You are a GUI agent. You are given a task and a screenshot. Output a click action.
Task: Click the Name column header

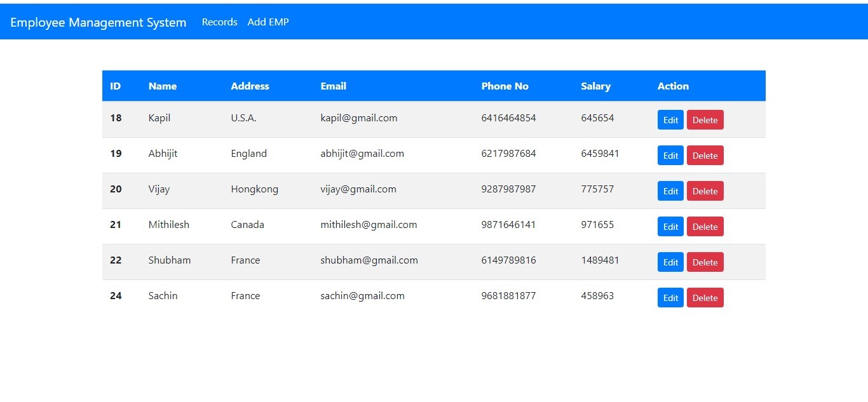[163, 86]
